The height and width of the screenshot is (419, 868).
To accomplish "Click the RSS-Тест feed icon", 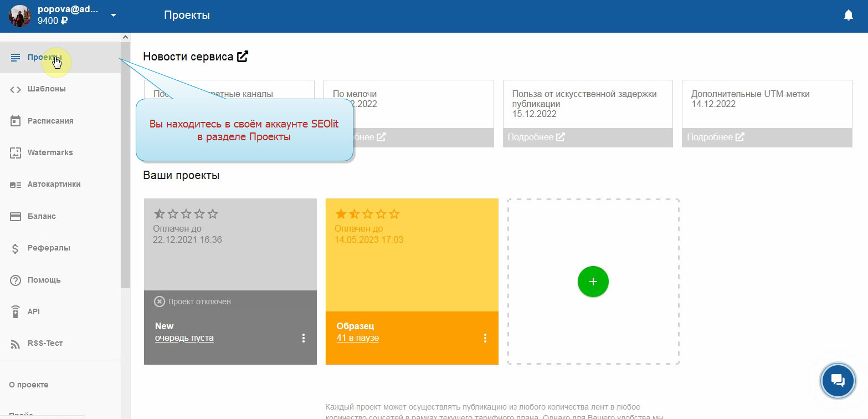I will pyautogui.click(x=16, y=344).
